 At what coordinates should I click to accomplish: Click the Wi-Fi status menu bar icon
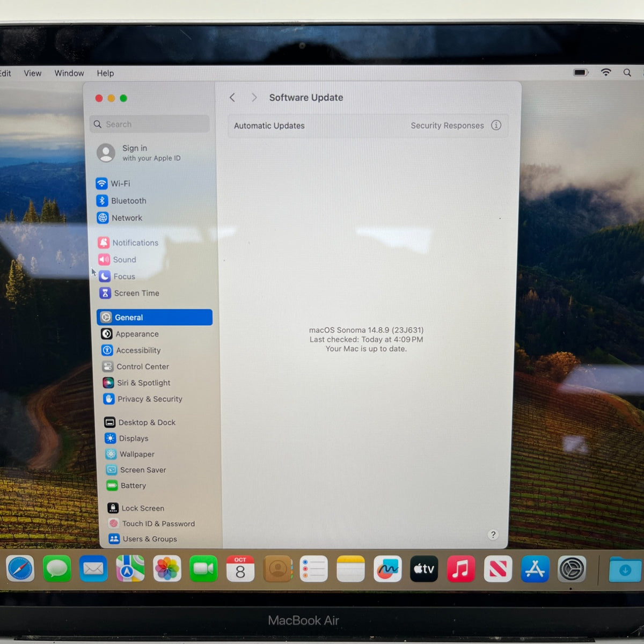pyautogui.click(x=606, y=72)
